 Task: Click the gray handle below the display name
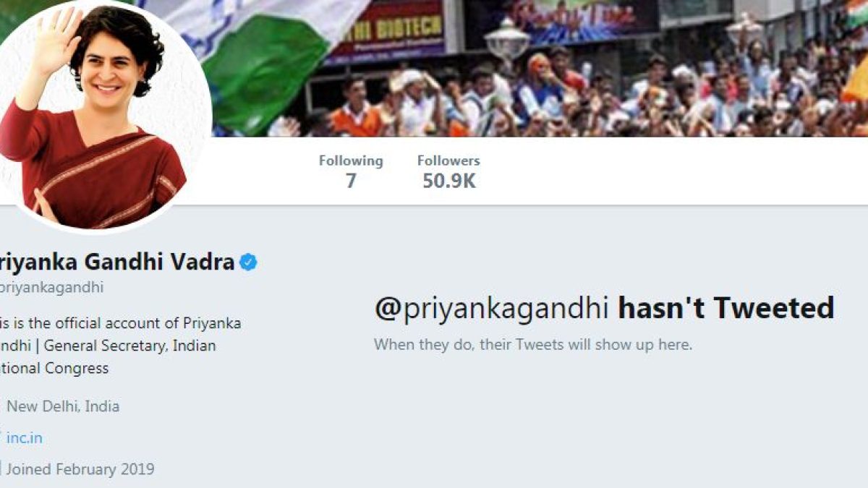pyautogui.click(x=52, y=287)
